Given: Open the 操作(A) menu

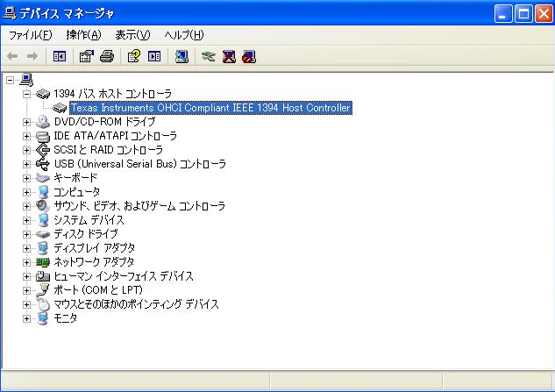Looking at the screenshot, I should pyautogui.click(x=83, y=35).
